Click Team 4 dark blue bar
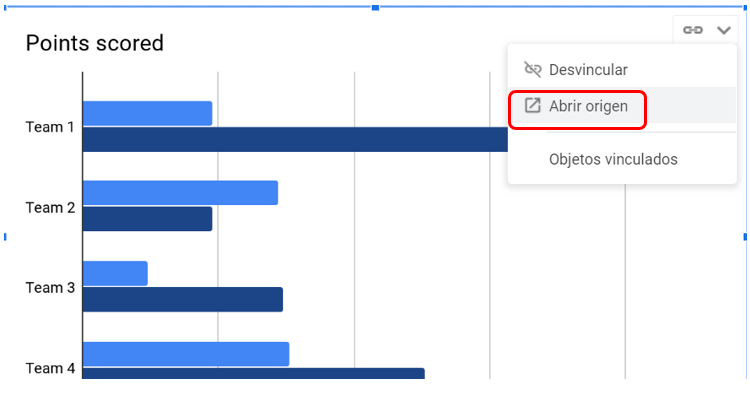Viewport: 750px width, 410px height. 253,374
